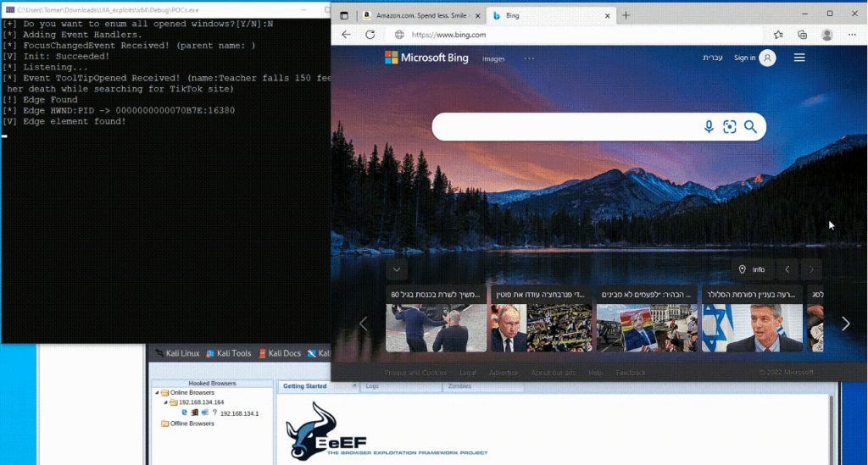Open Privacy and Cookies footer link
Screen dimensions: 868x465
(415, 373)
